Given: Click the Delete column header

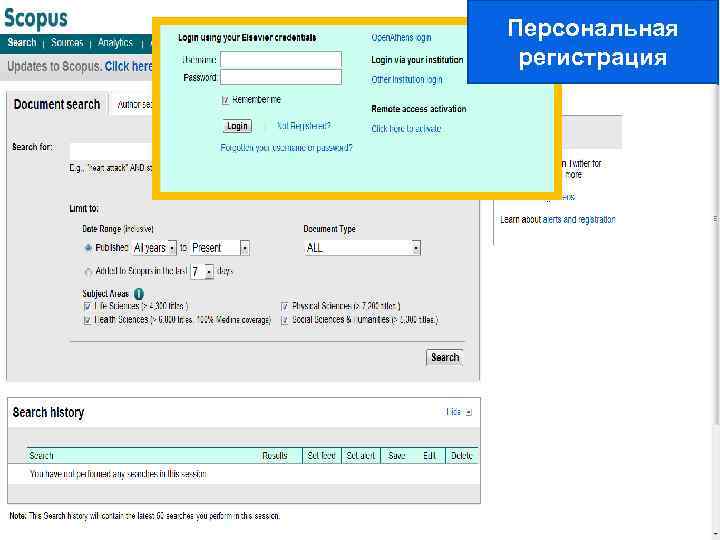Looking at the screenshot, I should coord(461,456).
